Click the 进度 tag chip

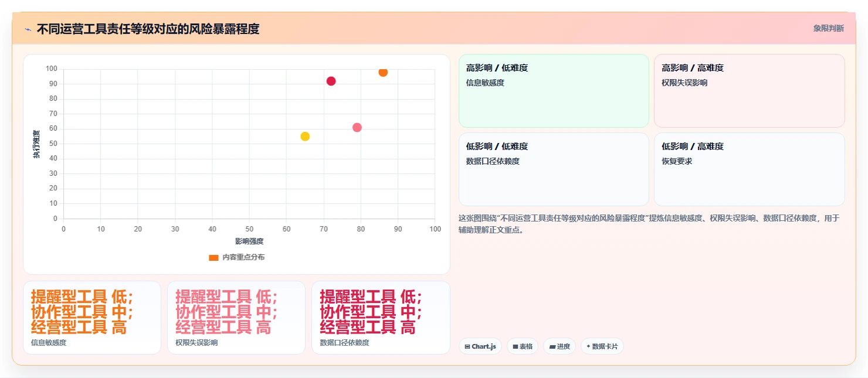[x=560, y=346]
